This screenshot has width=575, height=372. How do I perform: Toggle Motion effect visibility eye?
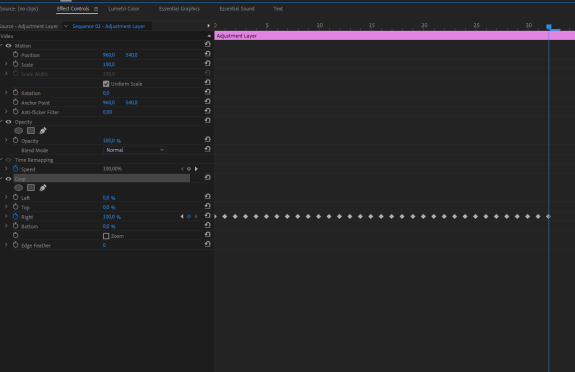click(x=8, y=46)
